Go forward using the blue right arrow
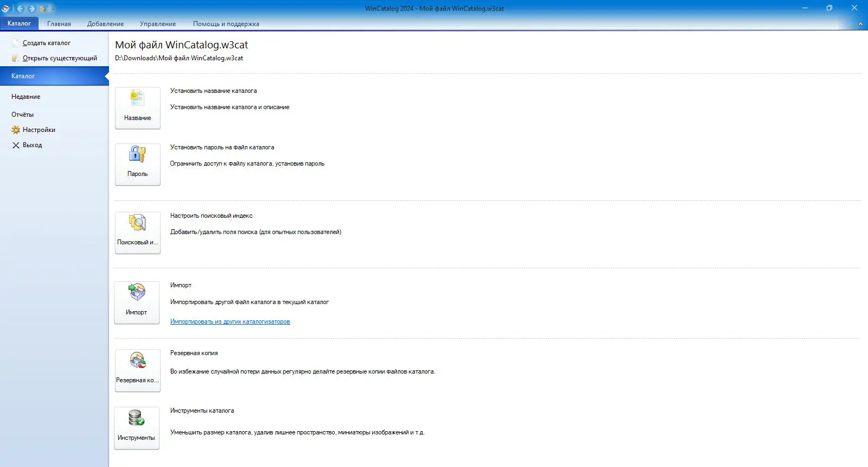The image size is (868, 467). 31,8
